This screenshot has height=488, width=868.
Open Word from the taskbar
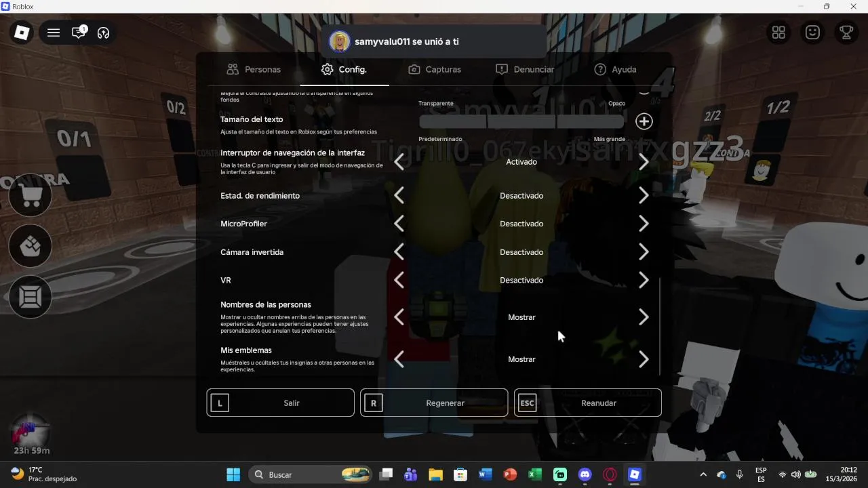(x=485, y=474)
